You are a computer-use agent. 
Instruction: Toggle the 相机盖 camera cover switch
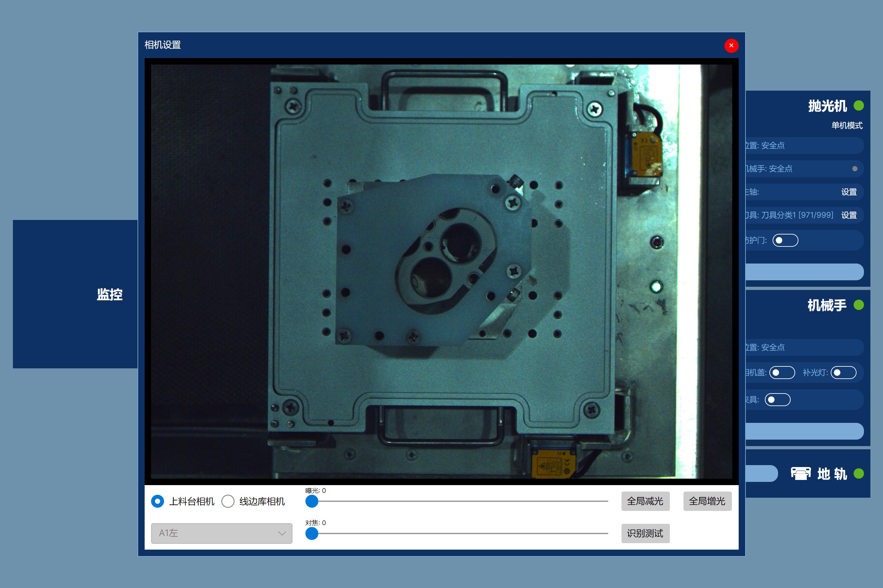(x=782, y=372)
